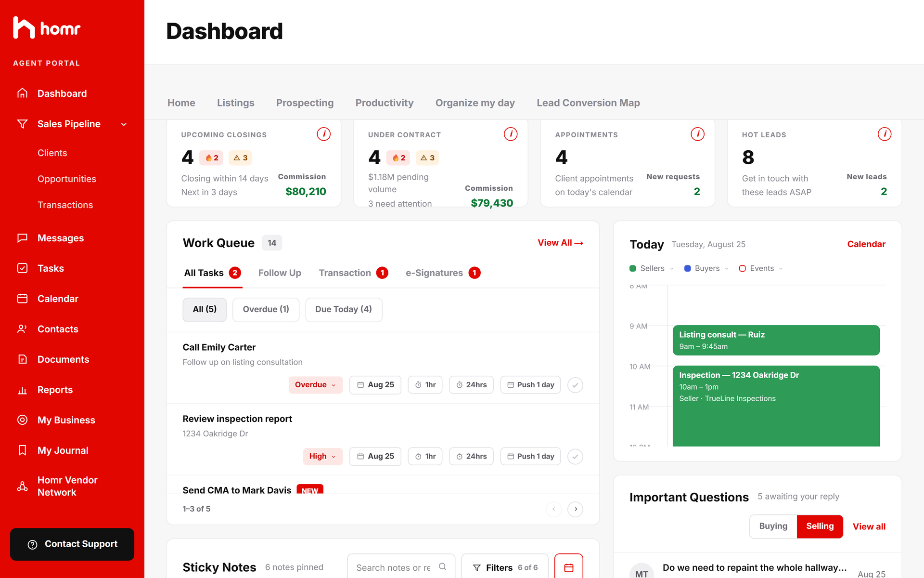Toggle Buyers calendar filter
924x578 pixels.
point(706,268)
